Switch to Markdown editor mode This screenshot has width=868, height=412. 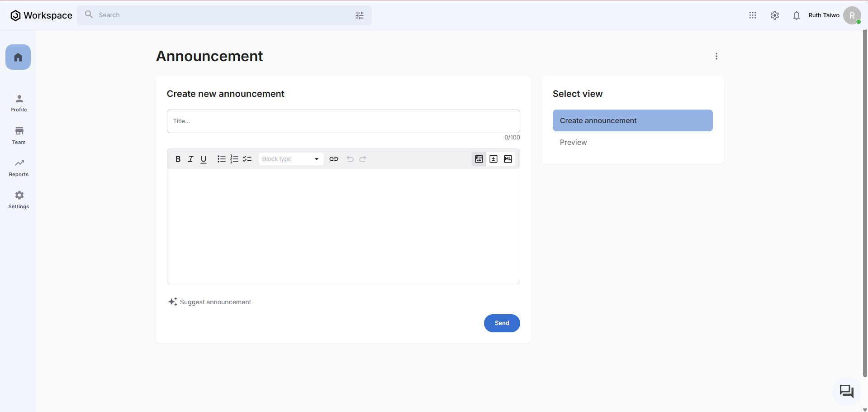[508, 159]
